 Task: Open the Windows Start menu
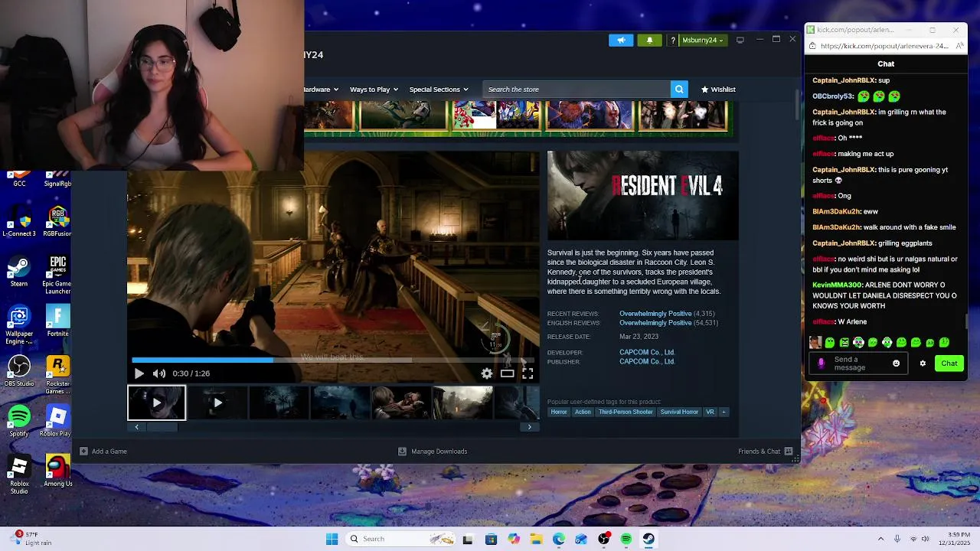[x=332, y=539]
